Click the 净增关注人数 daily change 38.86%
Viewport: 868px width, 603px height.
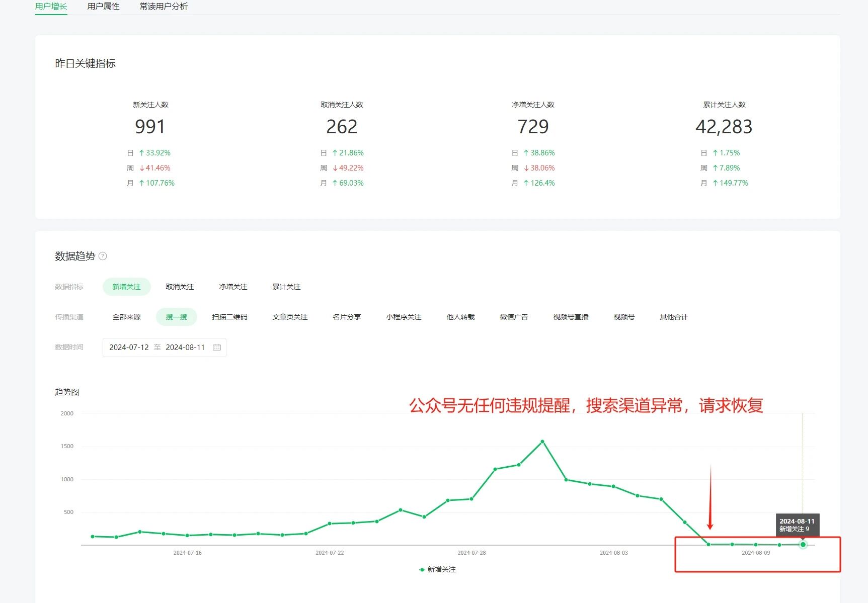[539, 153]
